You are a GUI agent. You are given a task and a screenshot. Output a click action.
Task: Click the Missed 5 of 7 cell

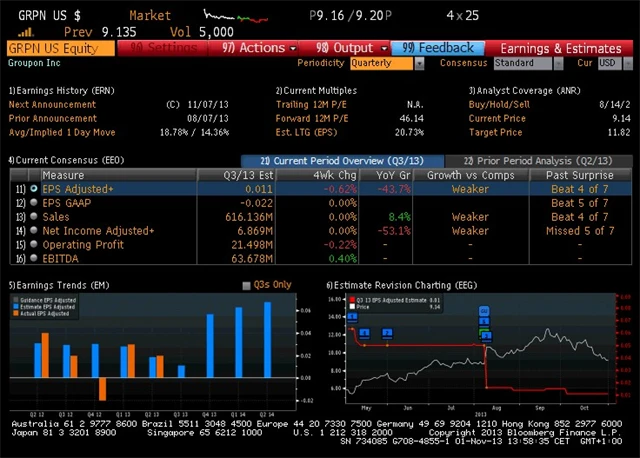click(580, 231)
